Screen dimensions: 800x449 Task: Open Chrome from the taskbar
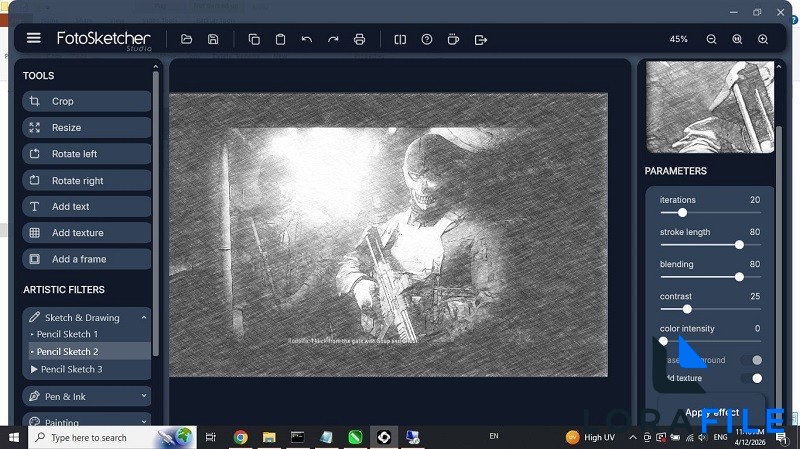240,437
